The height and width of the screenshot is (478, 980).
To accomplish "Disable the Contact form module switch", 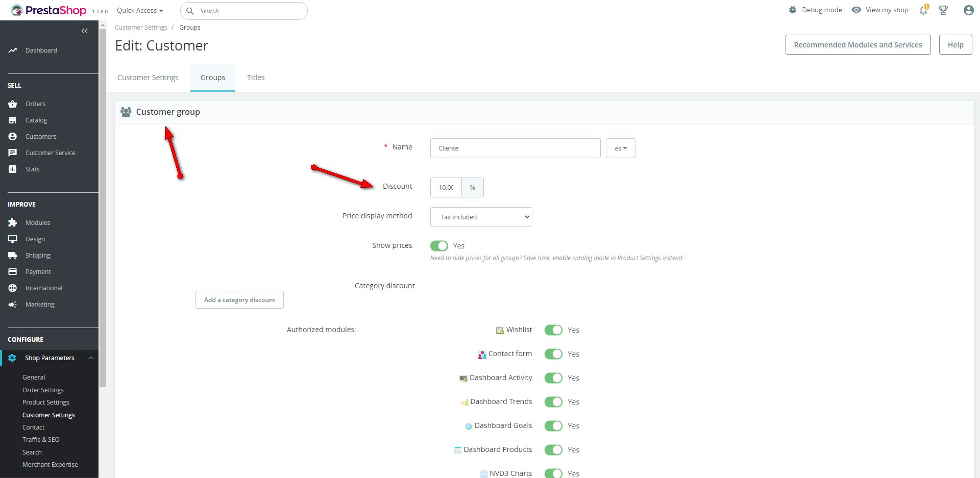I will click(553, 354).
